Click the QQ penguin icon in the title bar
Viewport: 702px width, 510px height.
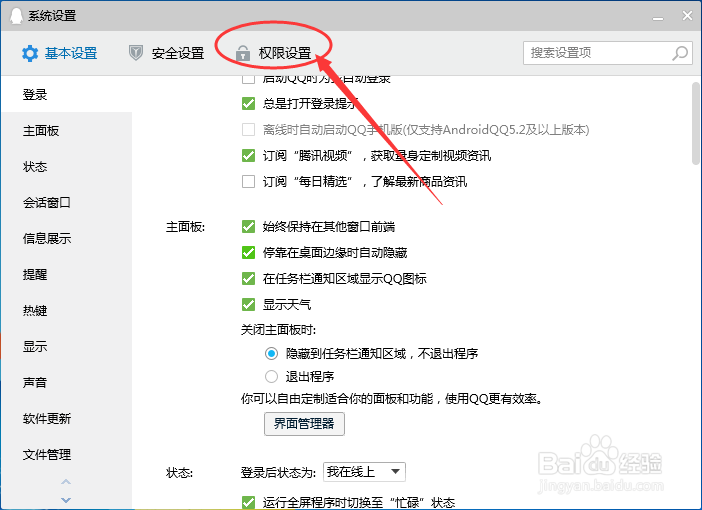pyautogui.click(x=17, y=16)
